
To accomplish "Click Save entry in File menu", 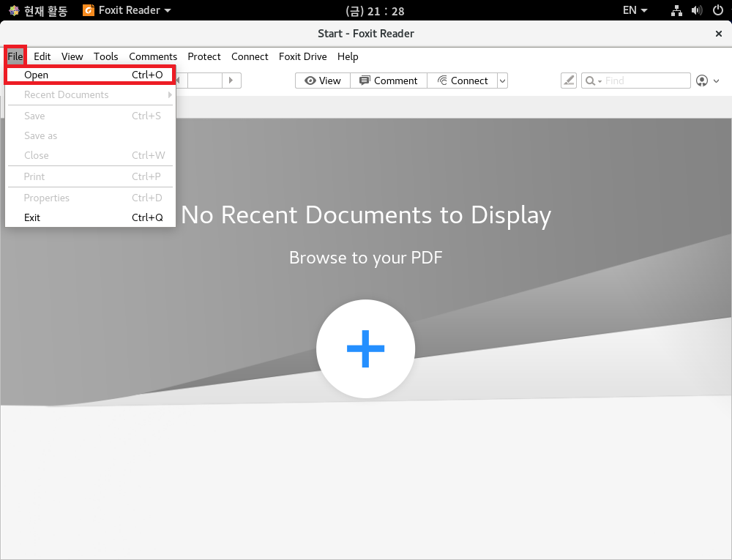I will 90,116.
